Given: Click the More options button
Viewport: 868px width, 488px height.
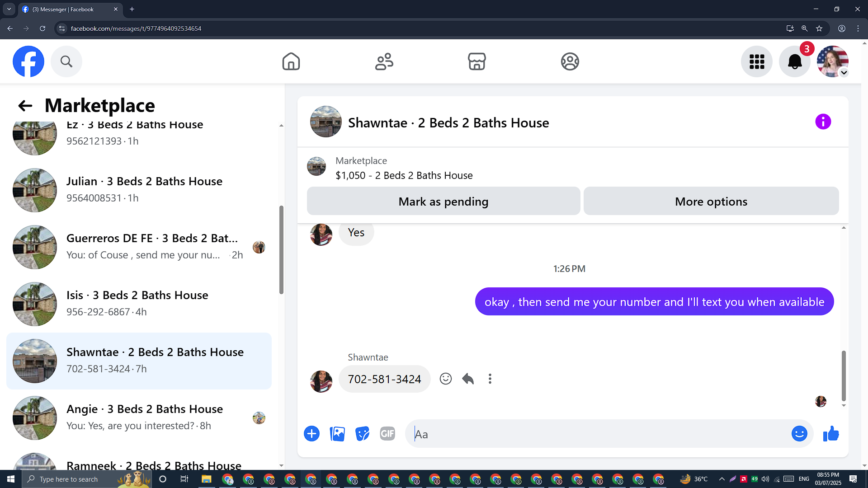Looking at the screenshot, I should click(x=711, y=202).
